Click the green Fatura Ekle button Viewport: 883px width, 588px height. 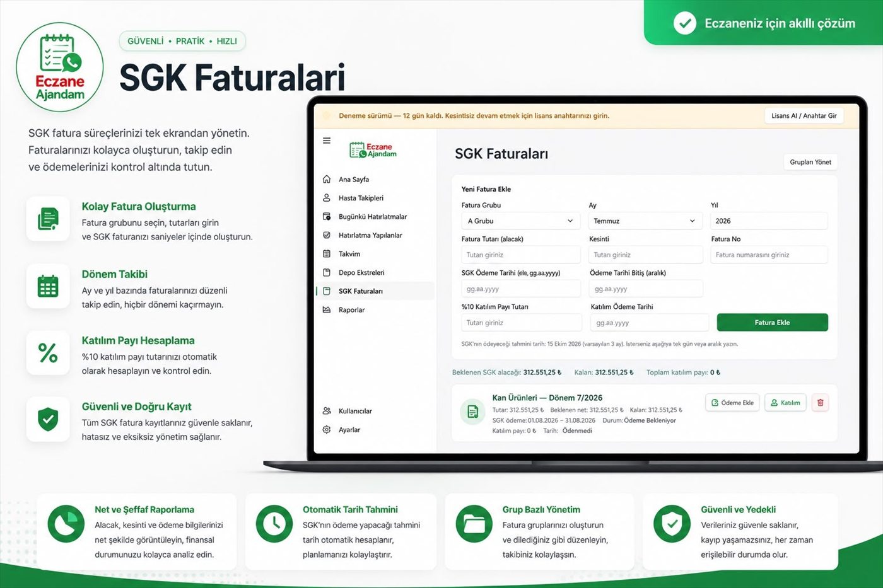(772, 322)
